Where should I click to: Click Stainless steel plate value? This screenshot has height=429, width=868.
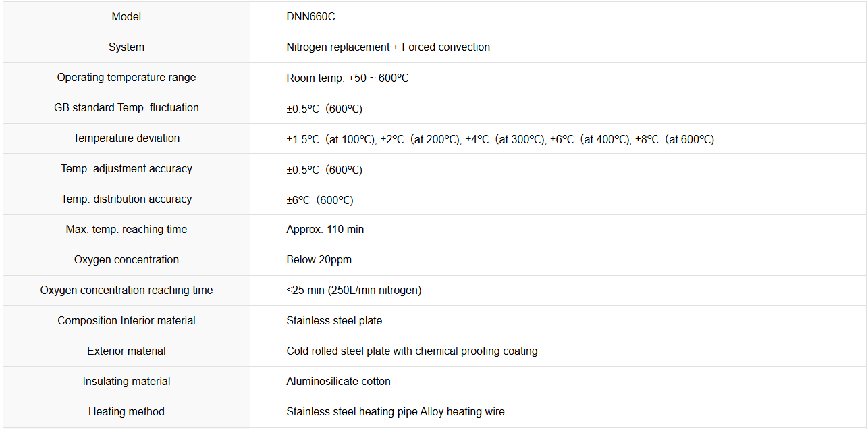(x=334, y=321)
